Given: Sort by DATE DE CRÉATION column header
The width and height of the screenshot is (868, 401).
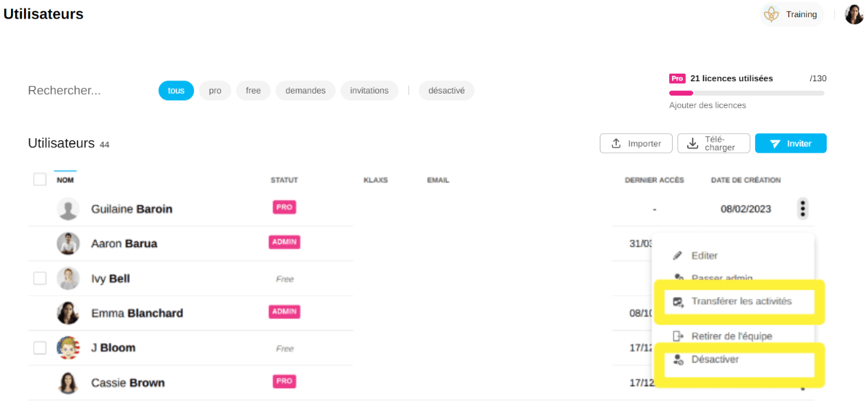Looking at the screenshot, I should coord(746,180).
